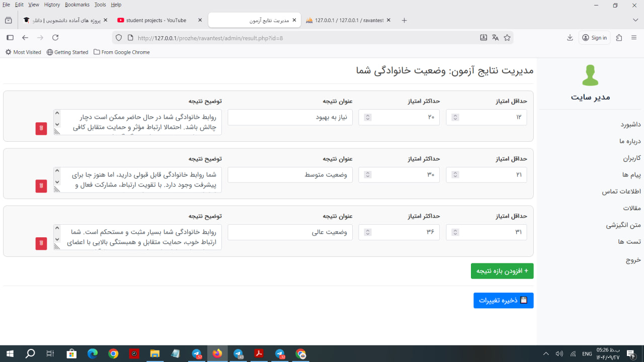Click the 'وضعیت متوسط' title input field
644x362 pixels.
coord(290,175)
